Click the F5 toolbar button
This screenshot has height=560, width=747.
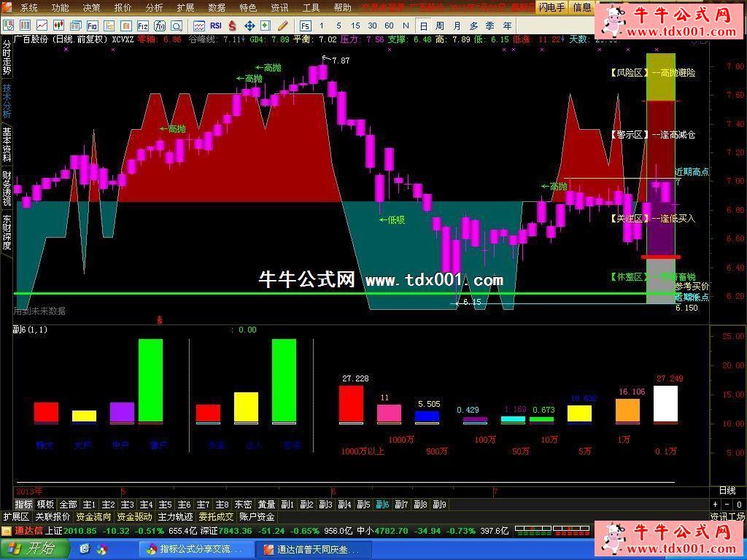305,26
